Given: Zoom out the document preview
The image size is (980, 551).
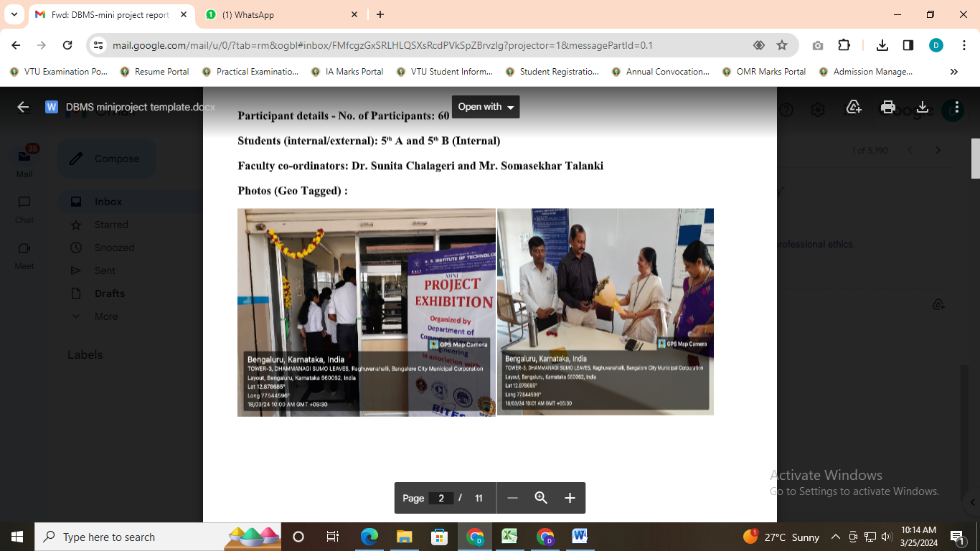Looking at the screenshot, I should tap(512, 498).
